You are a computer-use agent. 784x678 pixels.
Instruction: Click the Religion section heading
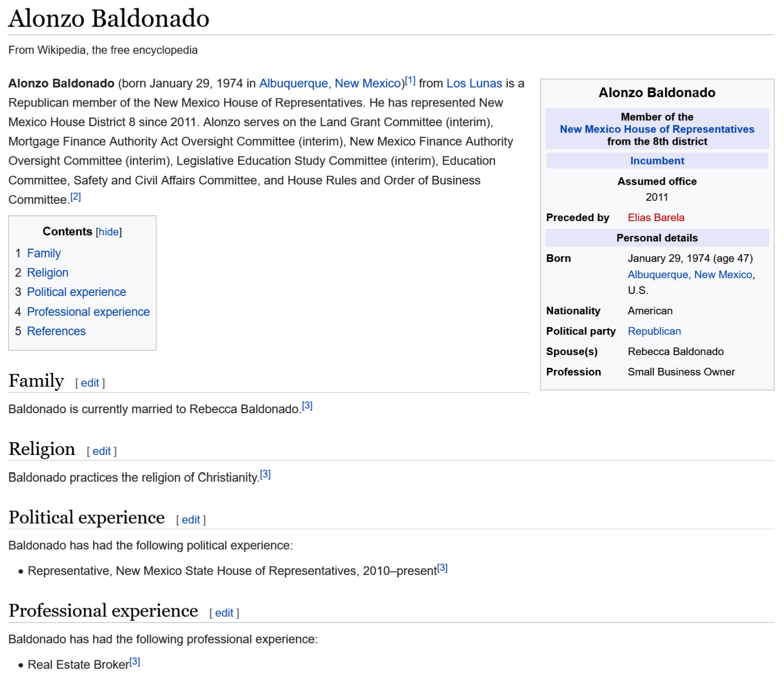pyautogui.click(x=42, y=449)
